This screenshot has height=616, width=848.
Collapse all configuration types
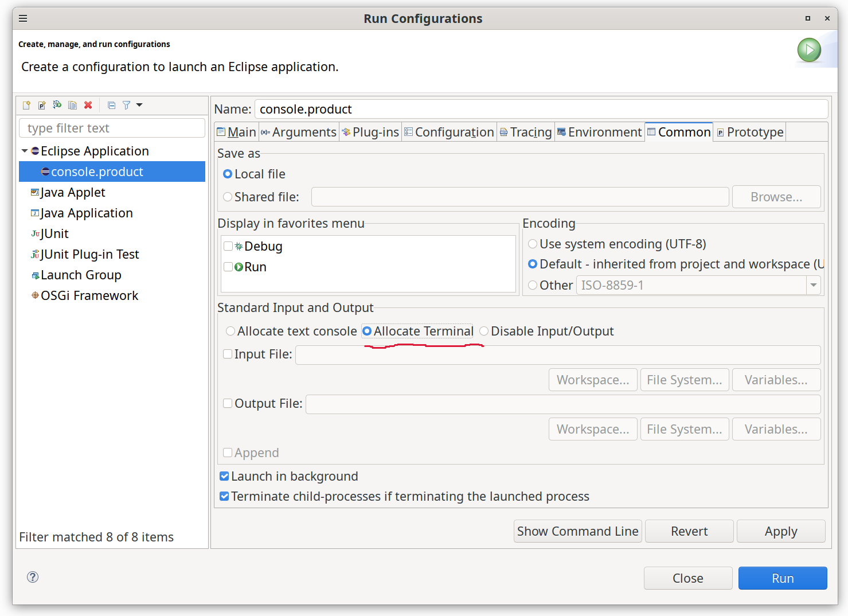(x=111, y=105)
